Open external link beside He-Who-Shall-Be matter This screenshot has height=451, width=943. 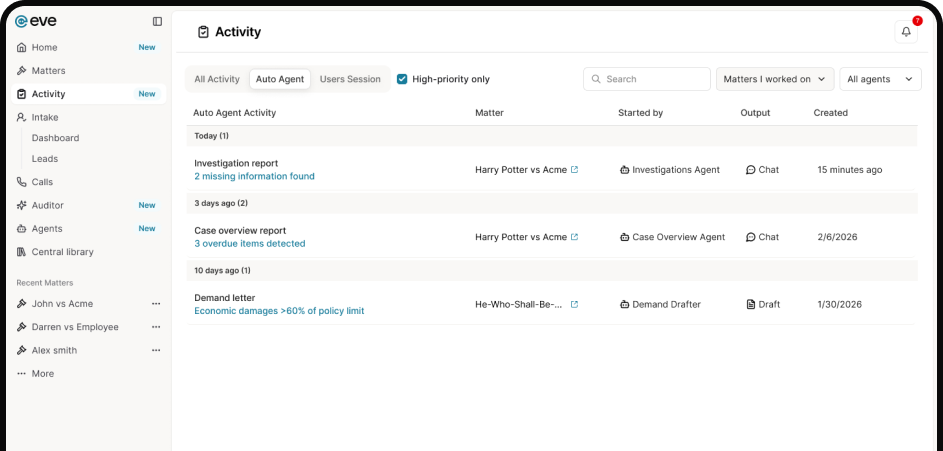click(574, 304)
